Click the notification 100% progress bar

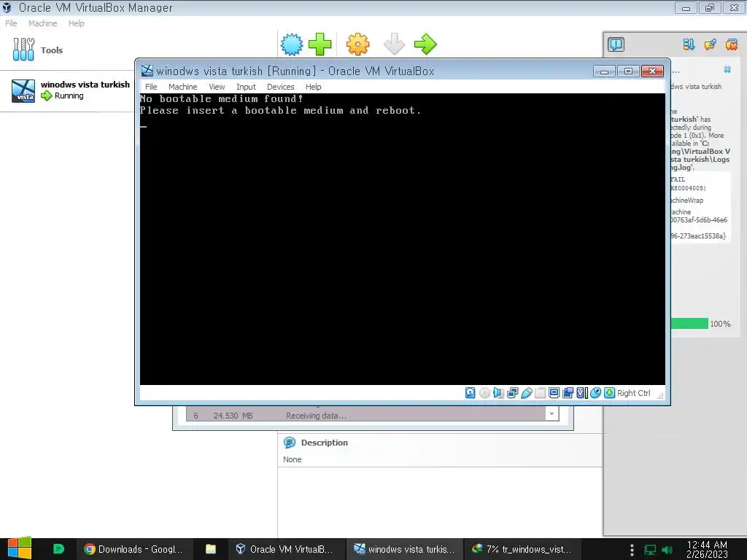[x=689, y=324]
